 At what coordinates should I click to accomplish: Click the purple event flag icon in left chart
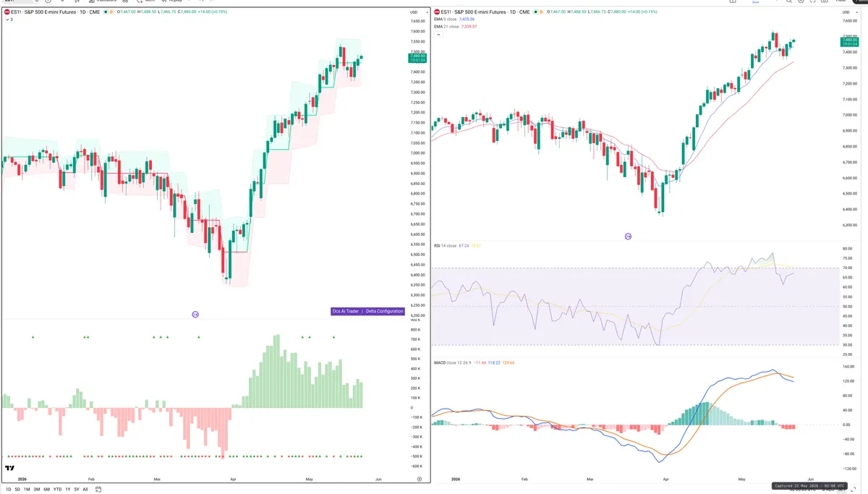[x=195, y=314]
